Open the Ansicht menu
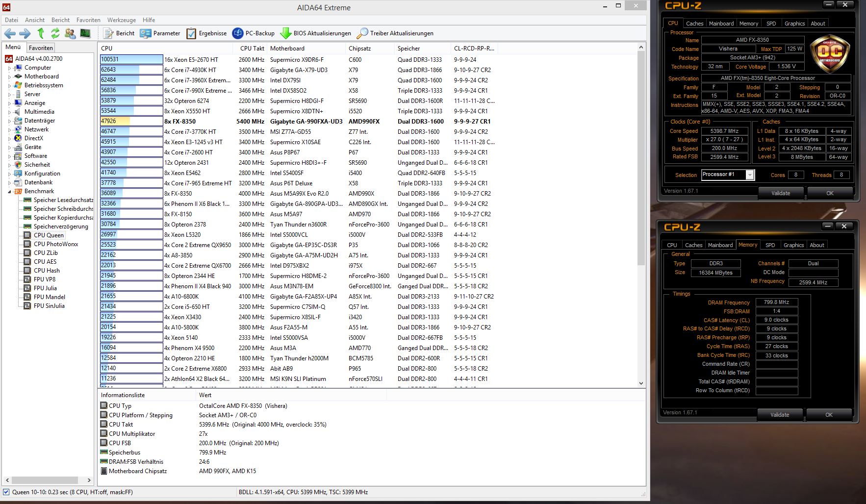Viewport: 866px width, 504px height. 35,20
